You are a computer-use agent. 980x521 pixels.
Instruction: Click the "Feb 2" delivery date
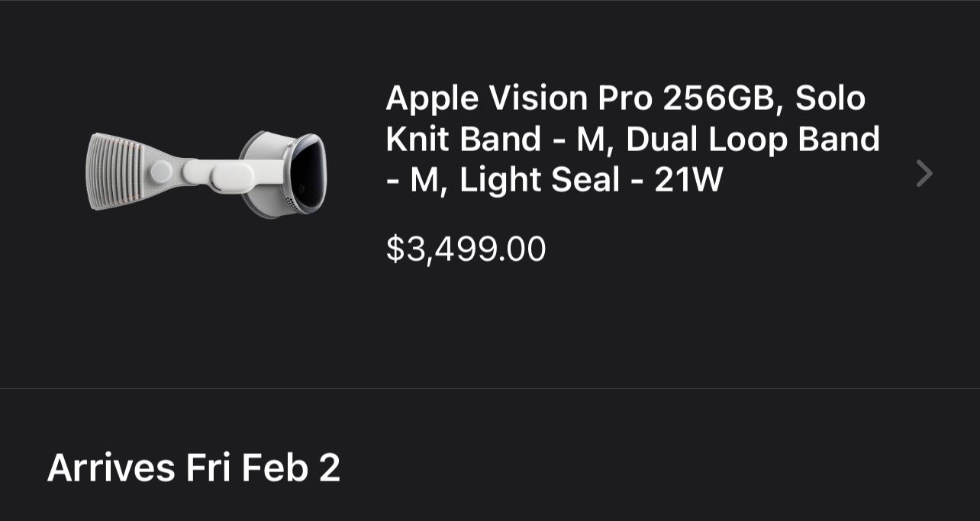click(x=292, y=467)
